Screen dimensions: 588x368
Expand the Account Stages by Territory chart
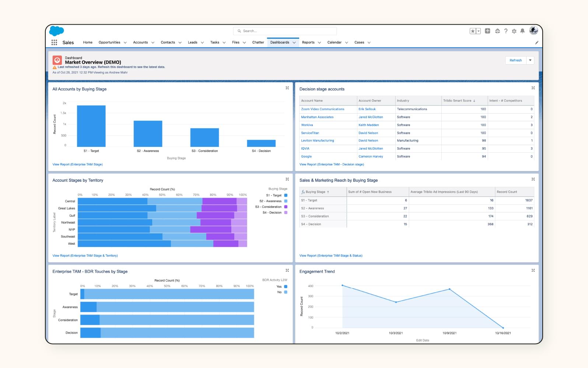(287, 179)
